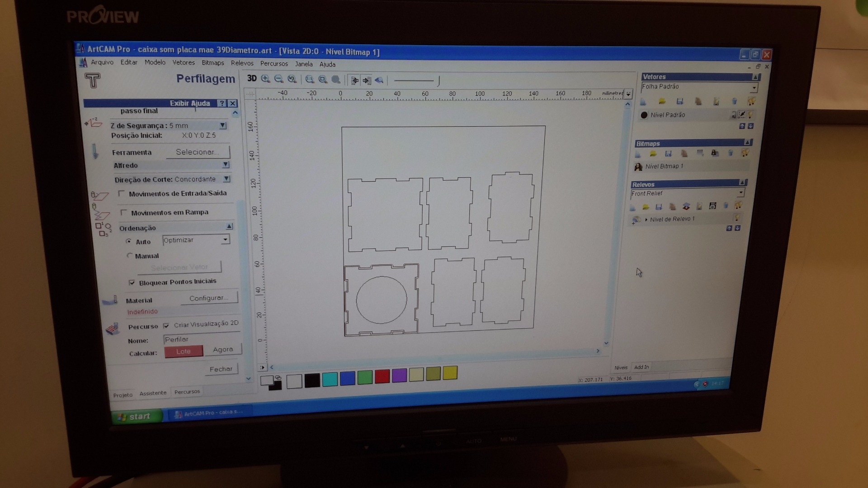Click new vector layer icon in Vetores

[643, 102]
